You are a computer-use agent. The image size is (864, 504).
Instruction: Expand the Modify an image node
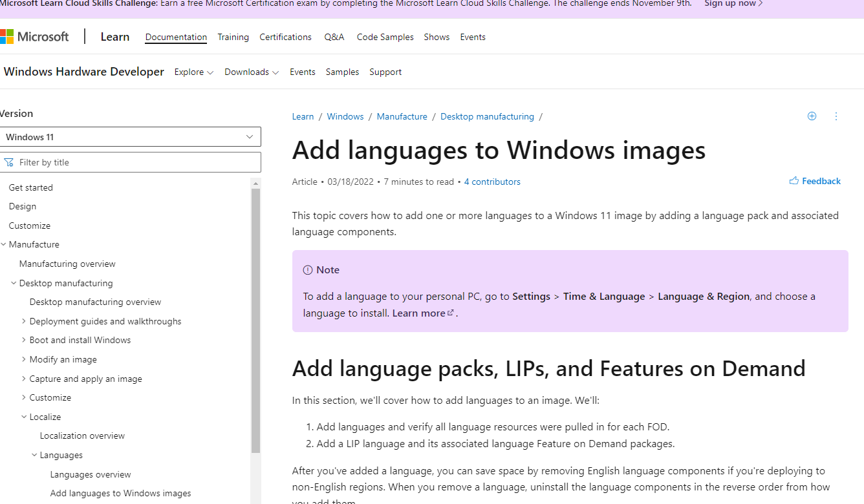[x=24, y=359]
